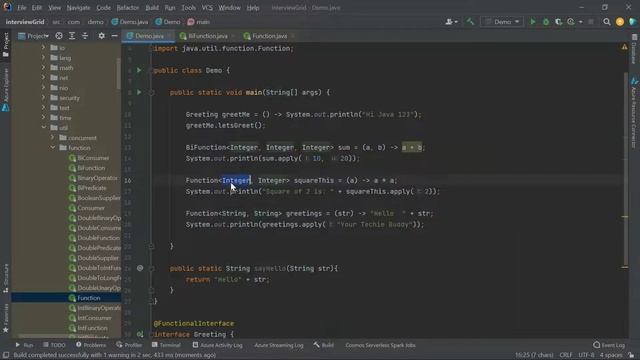Build project with the hammer icon
Viewport: 640px width, 360px height.
click(471, 22)
